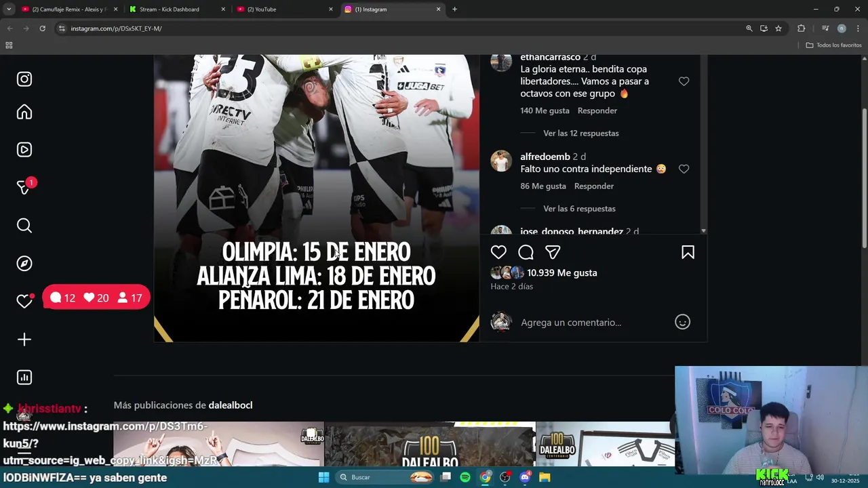Open first related post thumbnail
This screenshot has height=488, width=868.
click(218, 444)
